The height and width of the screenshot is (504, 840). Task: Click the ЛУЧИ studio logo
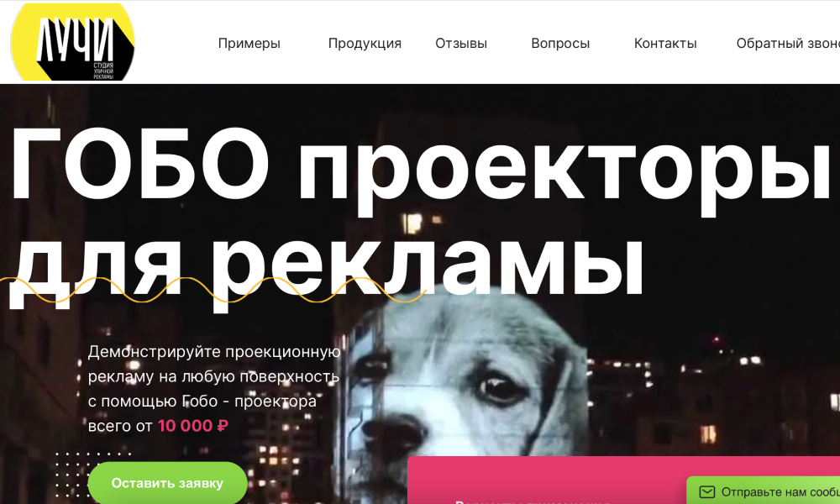(72, 42)
